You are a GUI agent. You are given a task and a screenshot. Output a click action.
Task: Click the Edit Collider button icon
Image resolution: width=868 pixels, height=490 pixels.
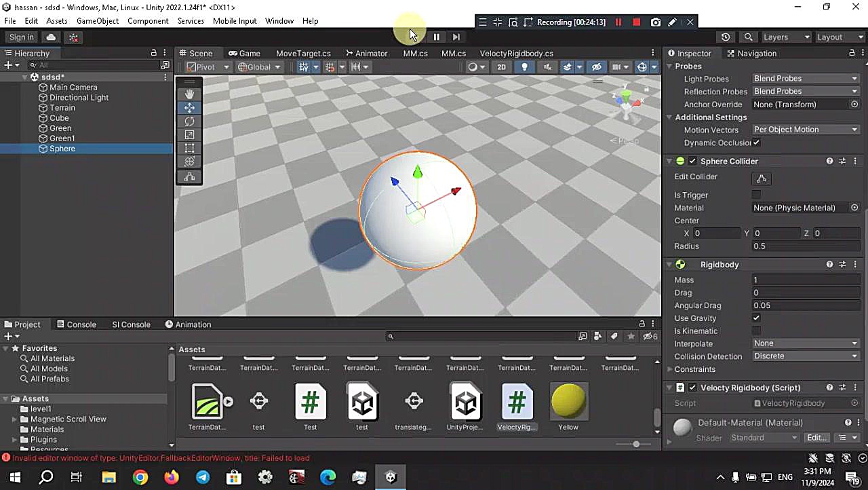click(761, 178)
